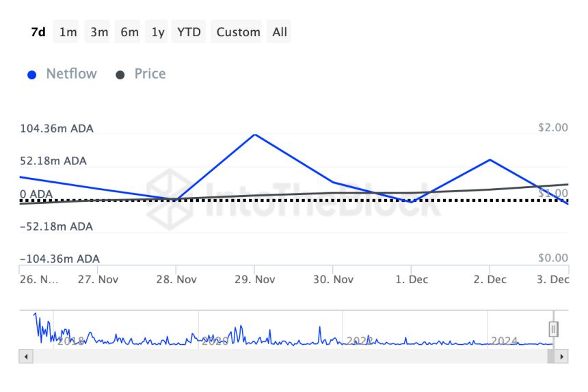Select the 6m time range
The height and width of the screenshot is (392, 588).
pos(129,32)
